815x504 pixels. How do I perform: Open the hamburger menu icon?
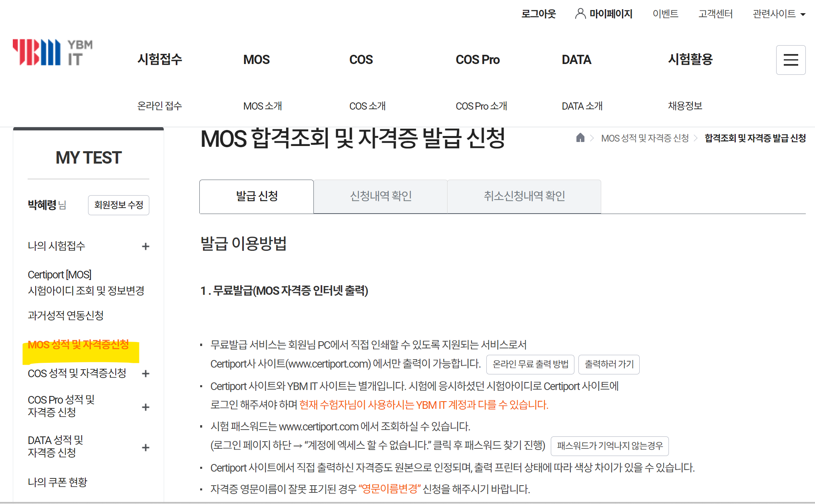pos(791,60)
